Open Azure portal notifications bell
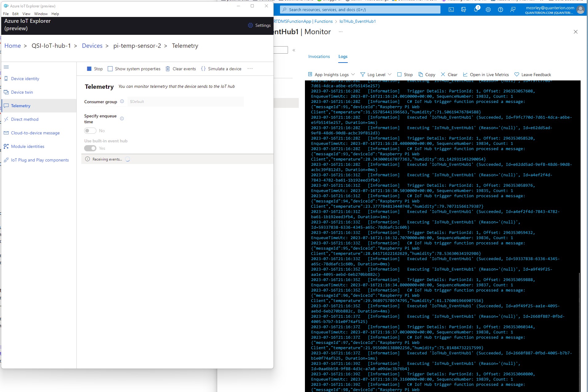Viewport: 588px width, 392px height. point(476,10)
